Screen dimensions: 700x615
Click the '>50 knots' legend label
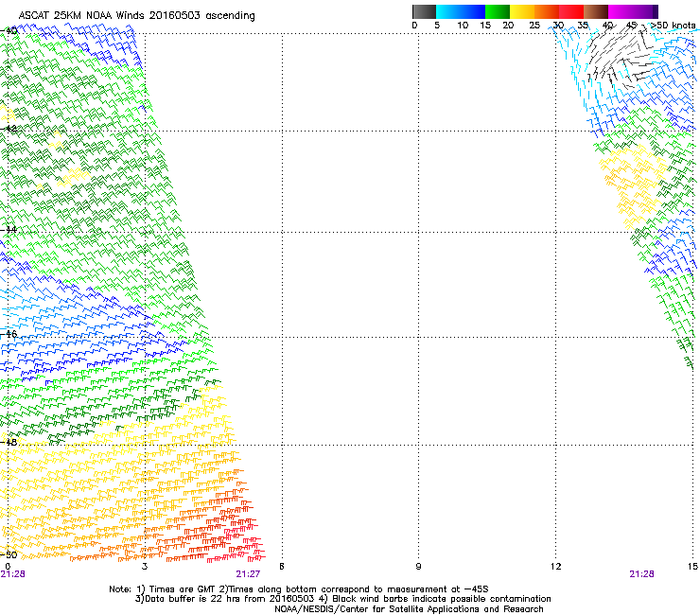point(674,26)
